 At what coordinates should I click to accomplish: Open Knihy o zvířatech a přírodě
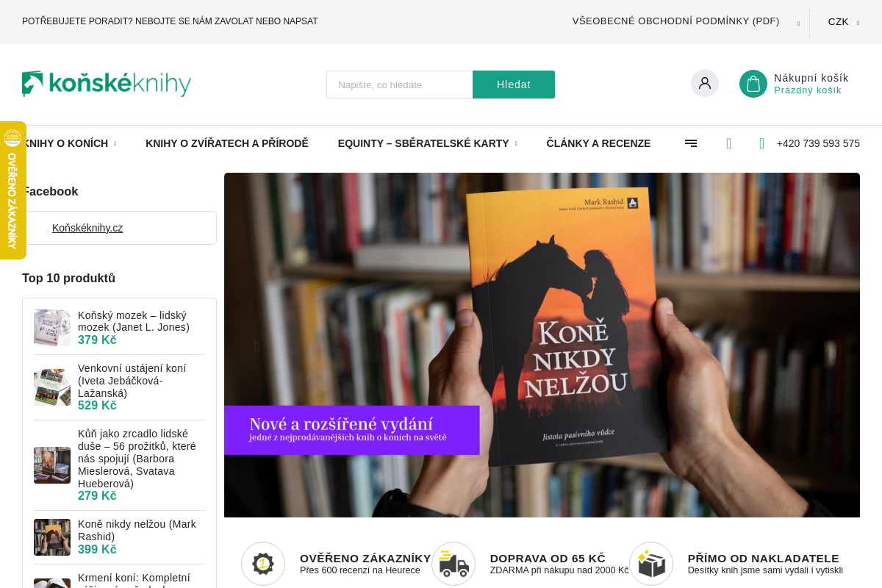[x=227, y=143]
